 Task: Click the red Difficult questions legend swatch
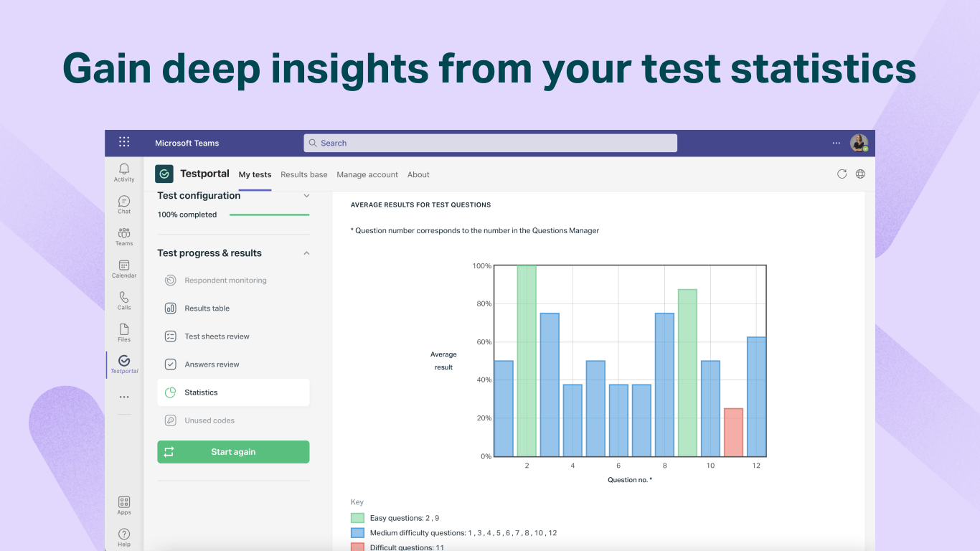pyautogui.click(x=357, y=547)
